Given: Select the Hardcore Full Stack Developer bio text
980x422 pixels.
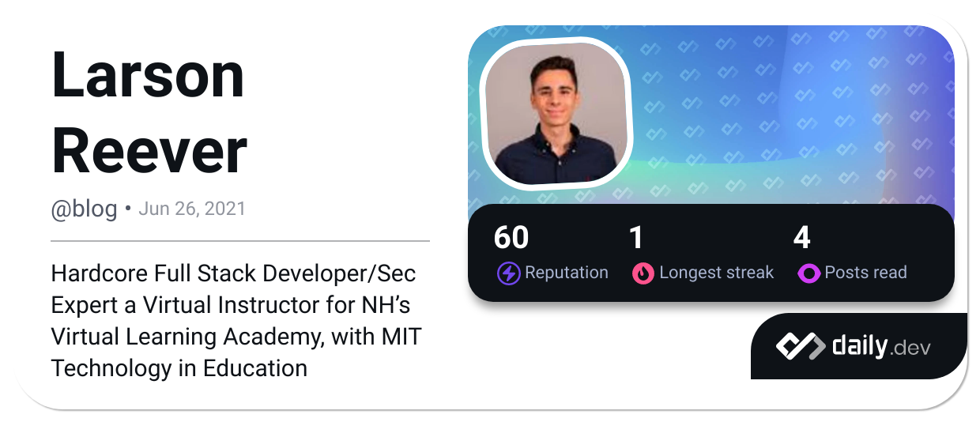Looking at the screenshot, I should [236, 321].
